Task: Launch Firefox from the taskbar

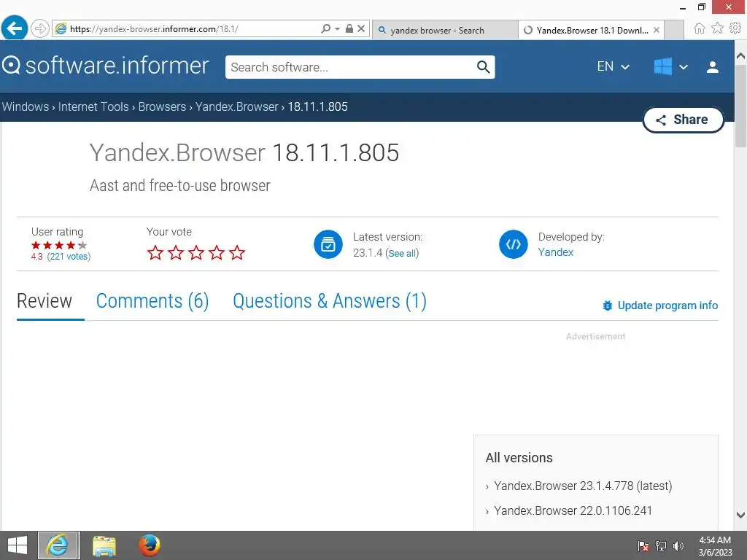Action: coord(149,545)
